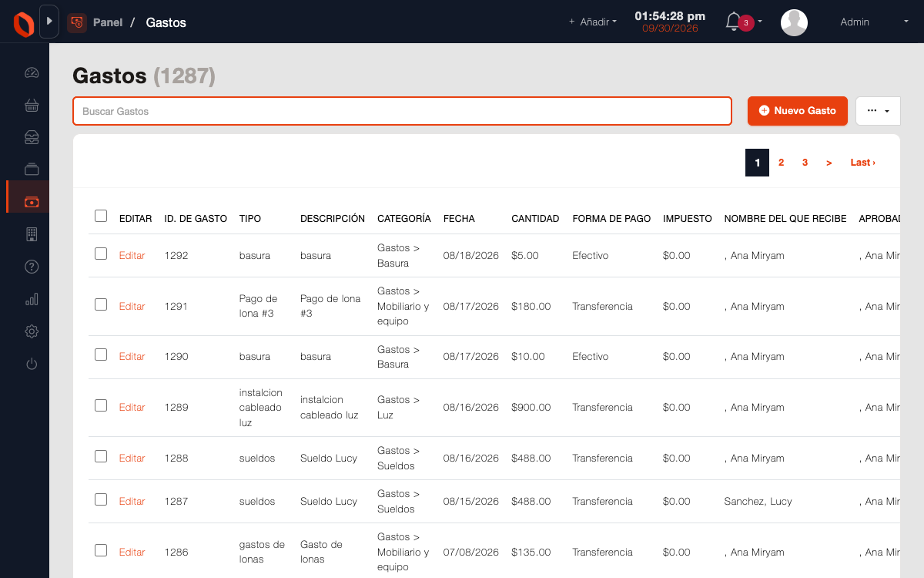924x578 pixels.
Task: Click the Gastos > Luz category cell
Action: (x=399, y=407)
